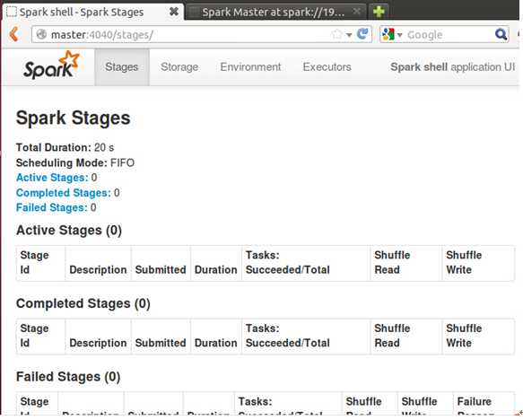Click the Scheduling Mode: FIFO text

click(75, 162)
